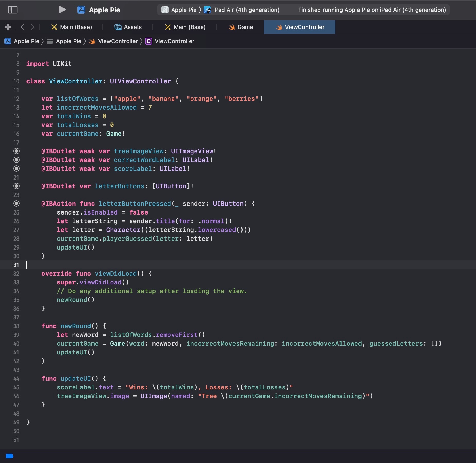The height and width of the screenshot is (463, 476).
Task: Switch to the Assets tab
Action: click(x=128, y=27)
